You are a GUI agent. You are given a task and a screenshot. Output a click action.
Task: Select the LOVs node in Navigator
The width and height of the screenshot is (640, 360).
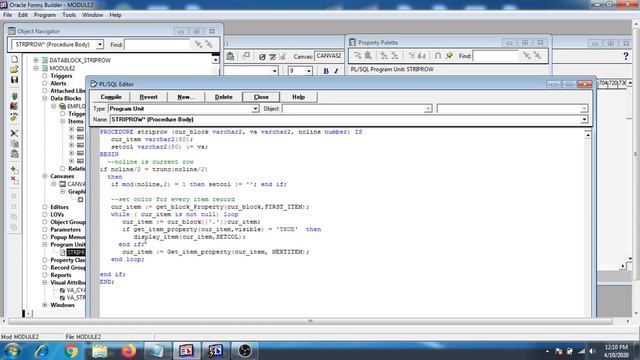57,215
